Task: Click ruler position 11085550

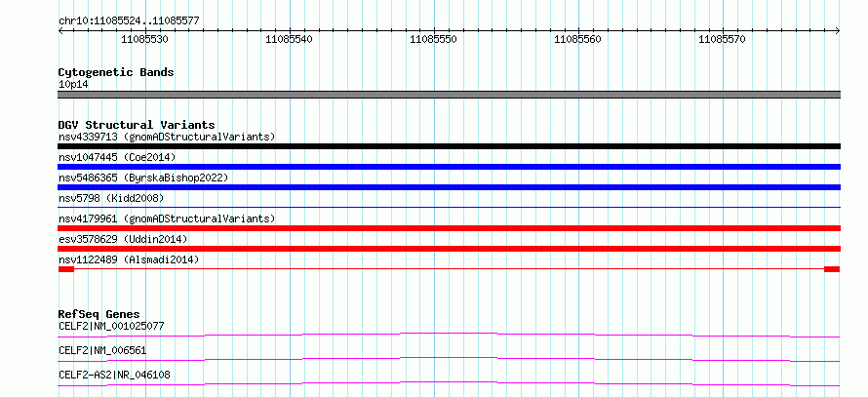Action: pyautogui.click(x=433, y=39)
